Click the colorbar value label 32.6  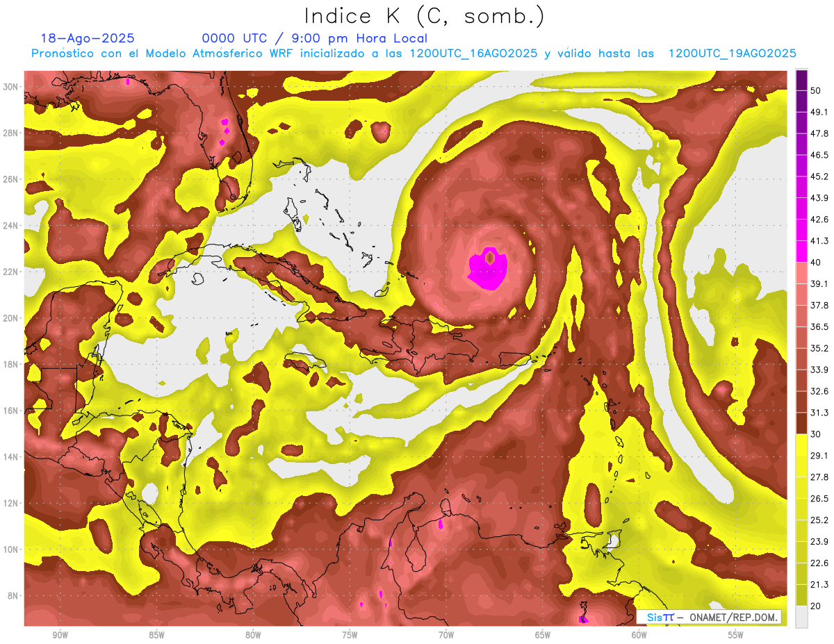click(x=819, y=392)
